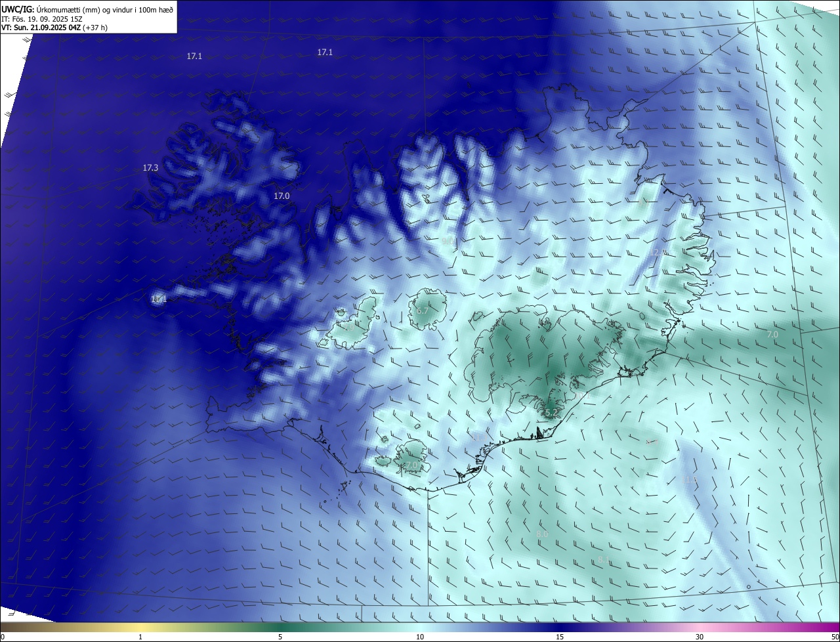840x642 pixels.
Task: Click the 10 tick on the color scale
Action: (420, 637)
